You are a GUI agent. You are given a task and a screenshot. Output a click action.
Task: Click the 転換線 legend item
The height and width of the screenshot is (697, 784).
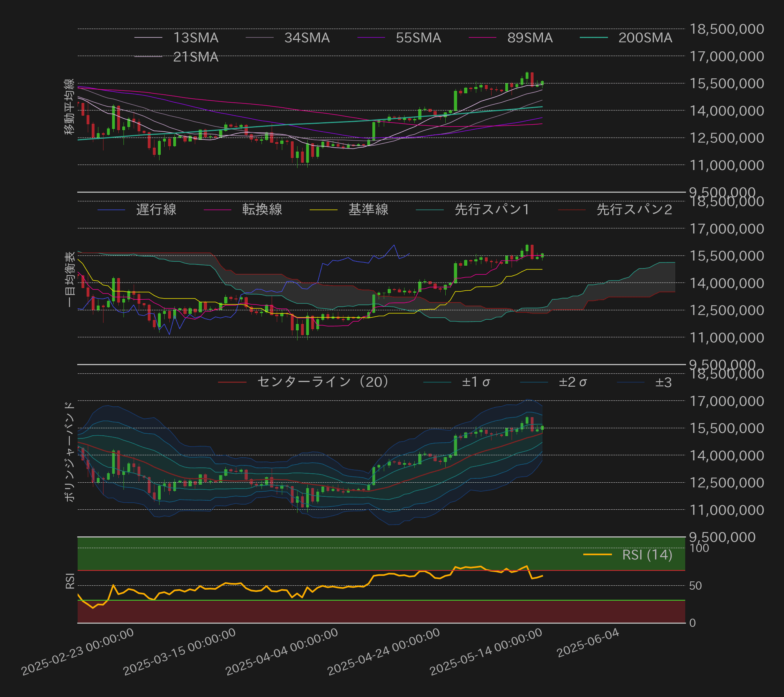262,210
